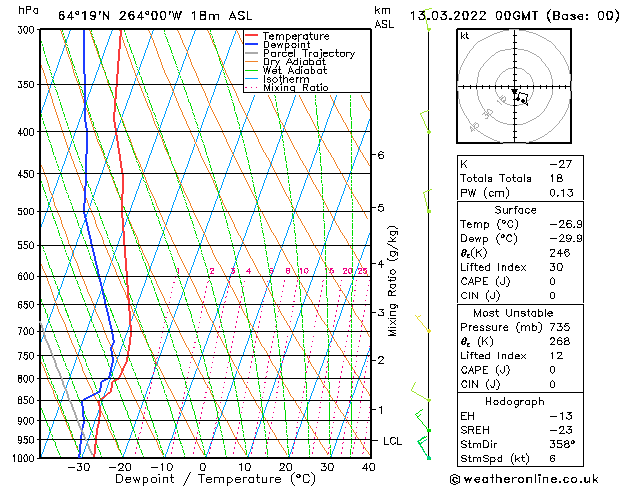
Task: Click the blue Dewpoint legend line
Action: point(252,44)
